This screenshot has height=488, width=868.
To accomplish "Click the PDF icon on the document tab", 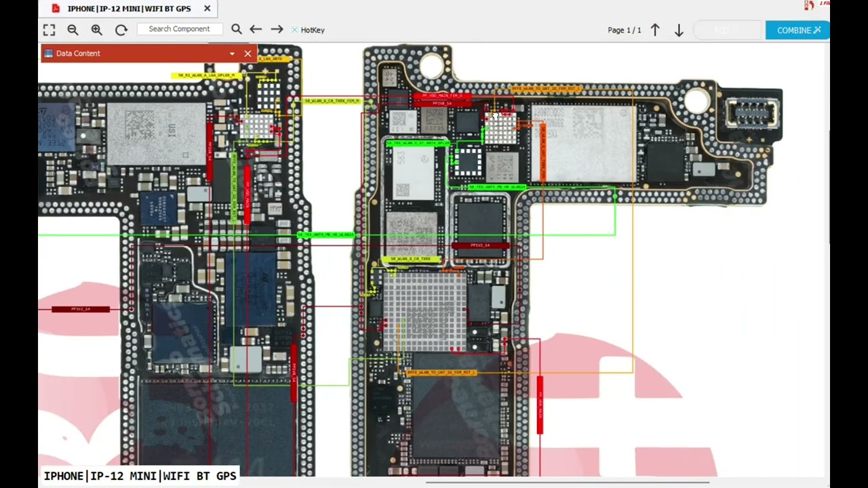I will pyautogui.click(x=56, y=9).
